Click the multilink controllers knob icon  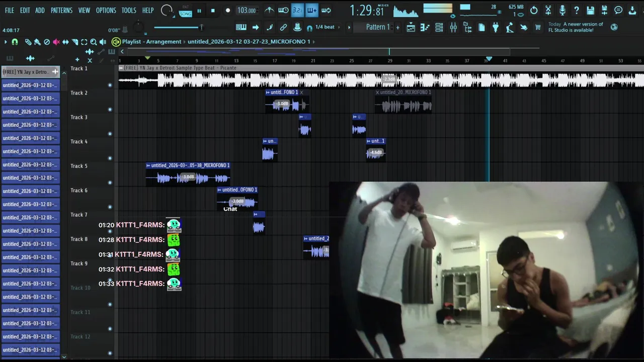(x=297, y=27)
